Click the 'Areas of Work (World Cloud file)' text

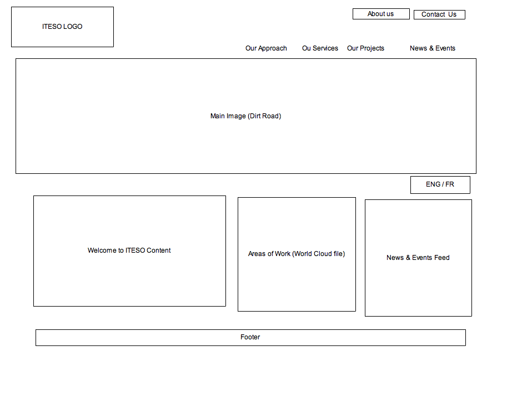coord(297,254)
